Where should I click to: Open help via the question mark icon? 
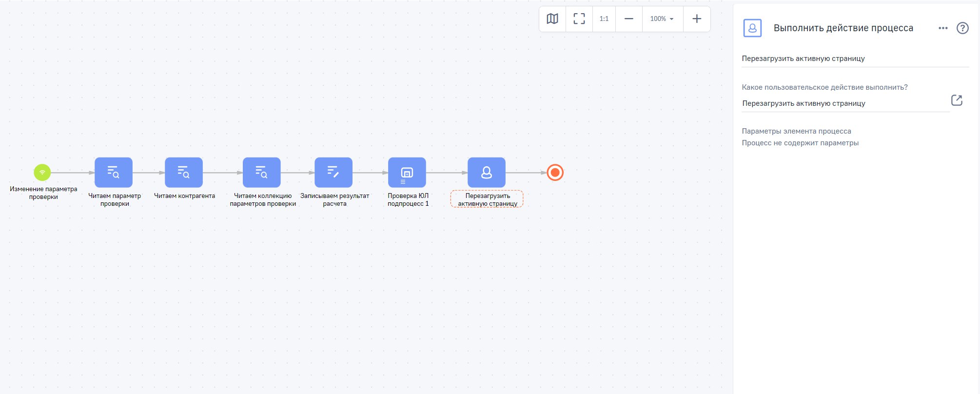tap(962, 28)
